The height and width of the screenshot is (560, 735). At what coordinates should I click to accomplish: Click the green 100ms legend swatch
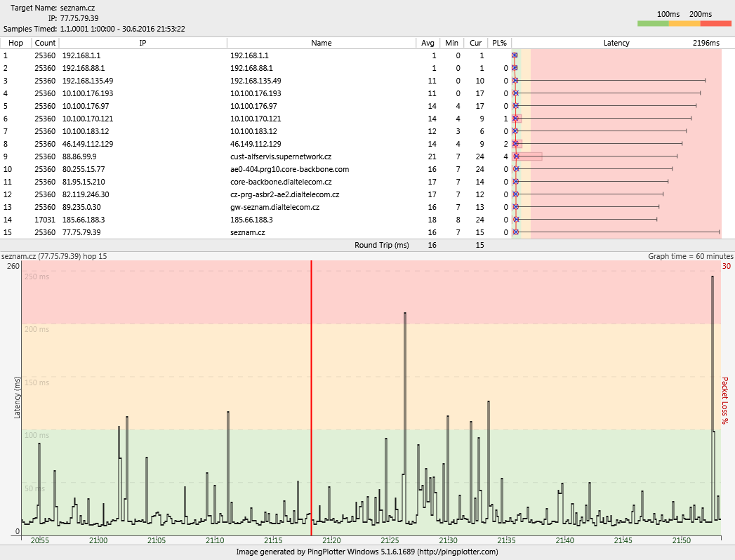tap(653, 24)
